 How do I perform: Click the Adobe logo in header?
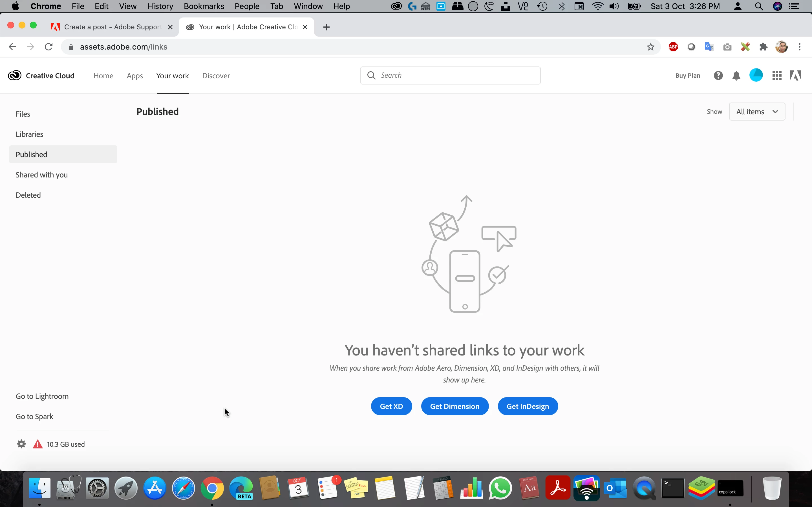click(x=796, y=75)
